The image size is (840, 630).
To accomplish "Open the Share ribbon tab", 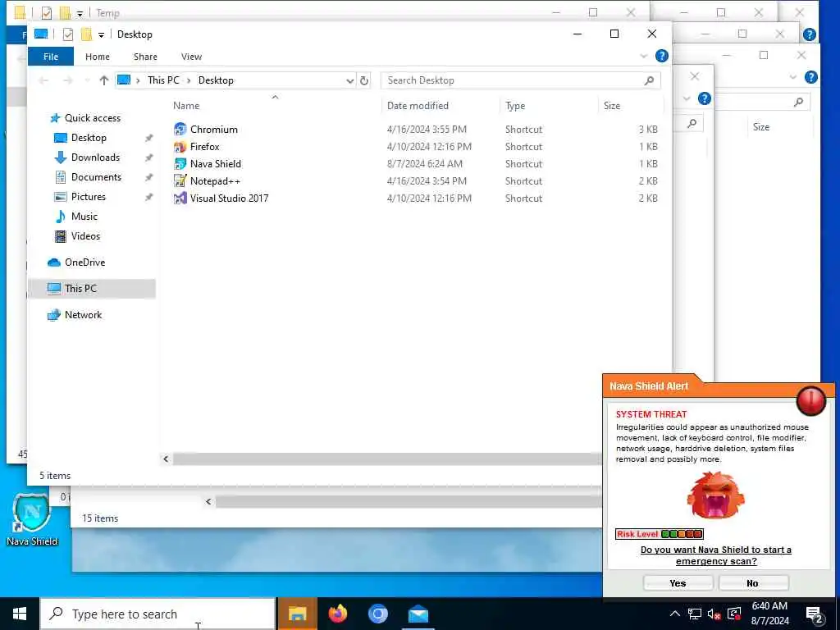I will [145, 57].
